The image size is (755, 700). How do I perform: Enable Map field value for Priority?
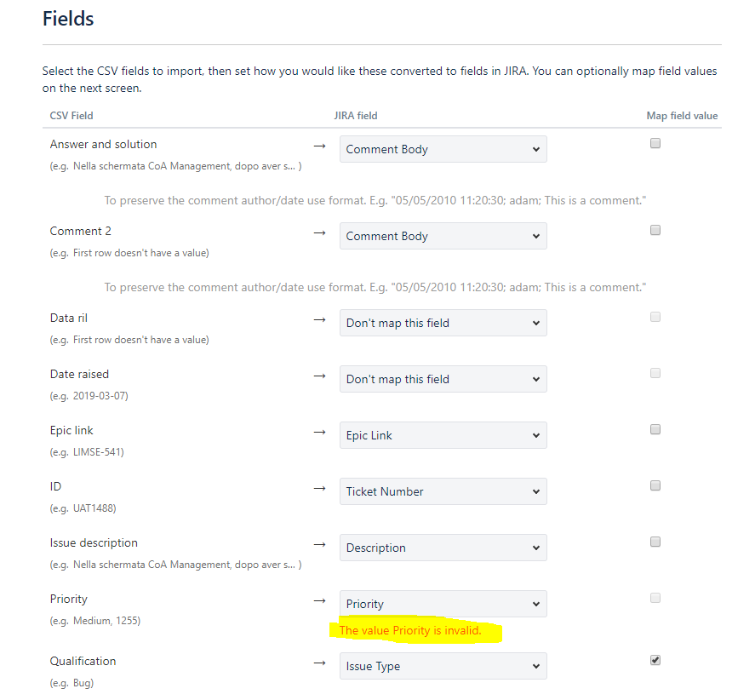click(x=655, y=598)
